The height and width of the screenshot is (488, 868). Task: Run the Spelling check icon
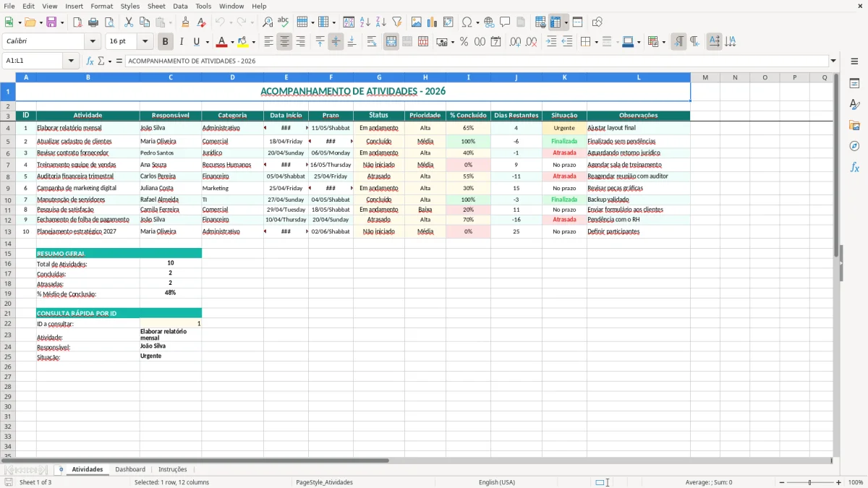[284, 22]
